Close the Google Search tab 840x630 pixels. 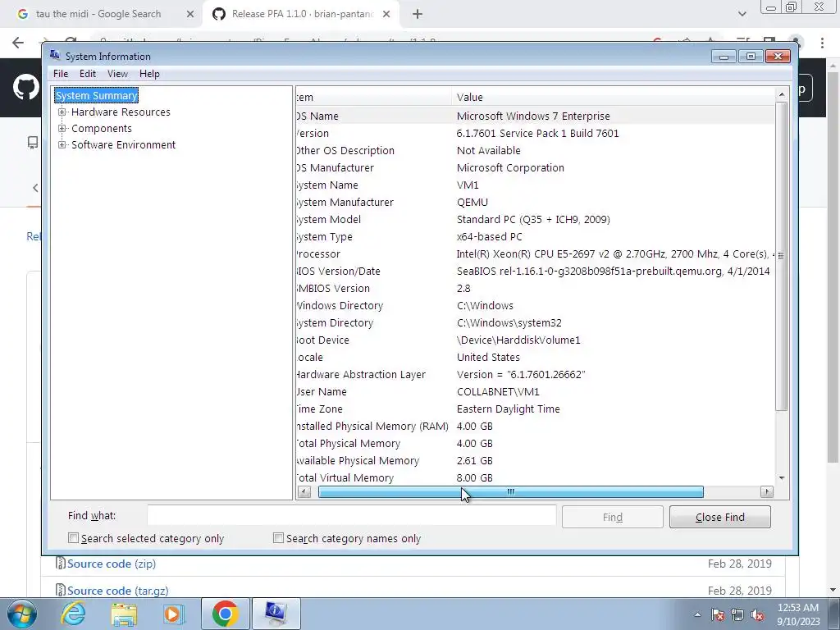(189, 15)
